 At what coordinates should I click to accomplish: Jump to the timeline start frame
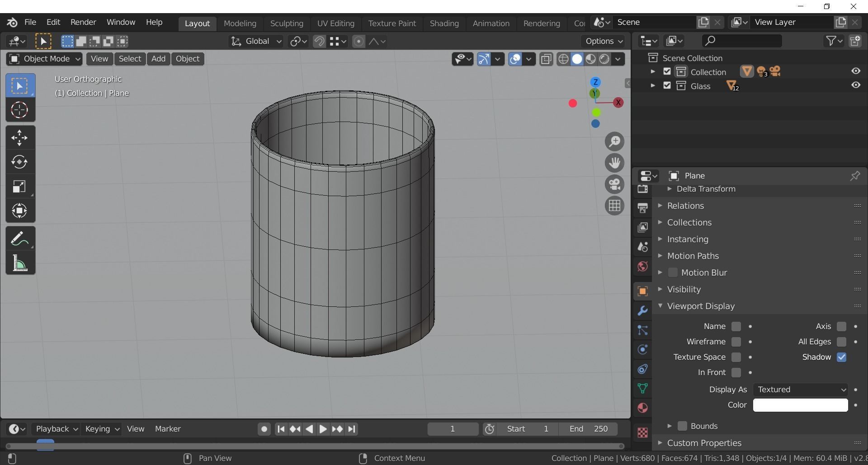[x=281, y=429]
